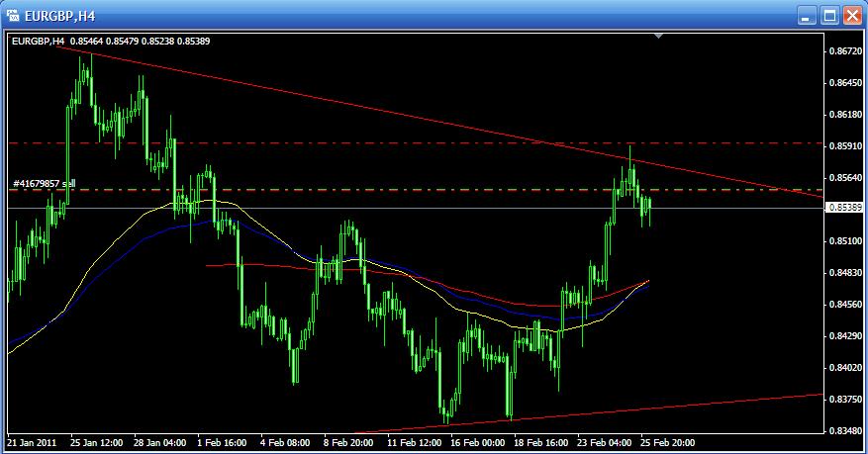Select the 0.83480 price axis label
The image size is (868, 454).
click(x=844, y=431)
